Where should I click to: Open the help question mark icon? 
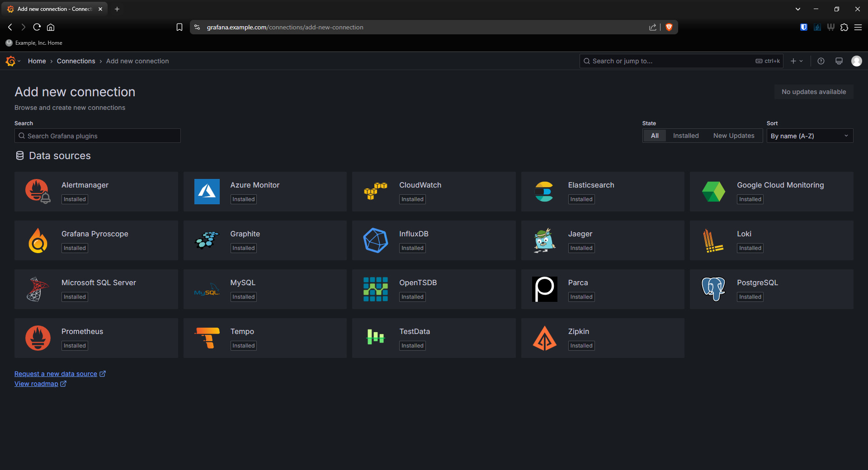click(821, 61)
